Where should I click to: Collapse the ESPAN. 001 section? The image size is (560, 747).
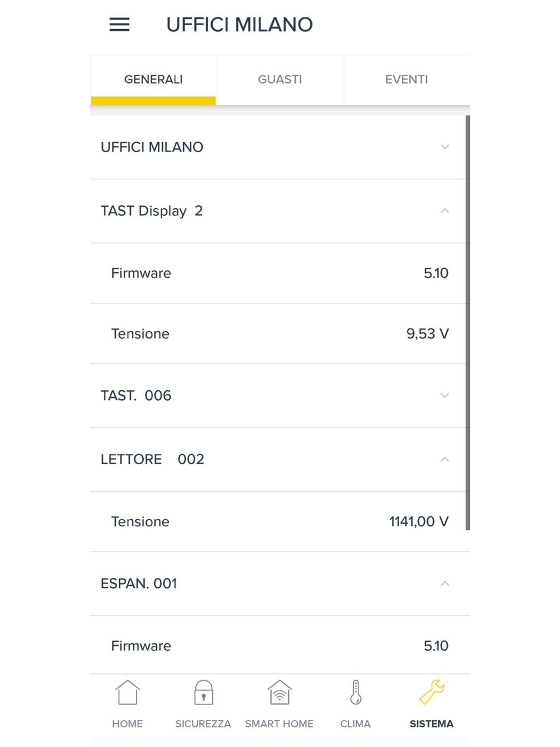click(x=445, y=584)
